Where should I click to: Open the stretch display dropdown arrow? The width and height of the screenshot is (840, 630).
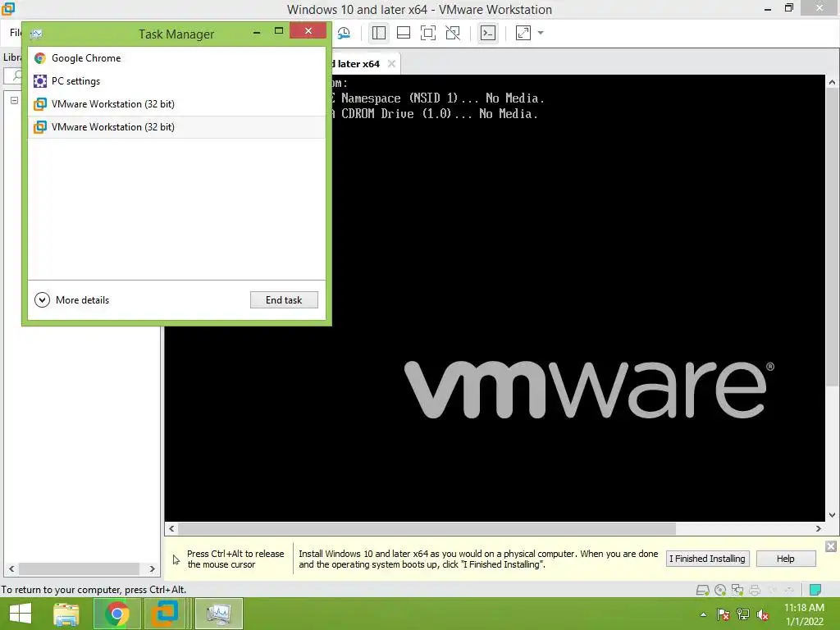[541, 33]
